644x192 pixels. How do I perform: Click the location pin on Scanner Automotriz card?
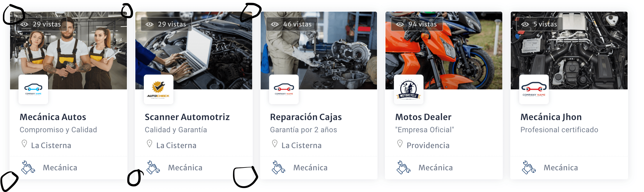click(x=149, y=144)
